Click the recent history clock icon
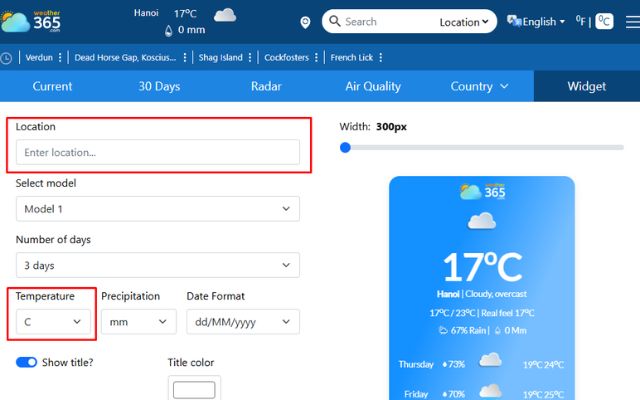The height and width of the screenshot is (400, 640). click(6, 58)
